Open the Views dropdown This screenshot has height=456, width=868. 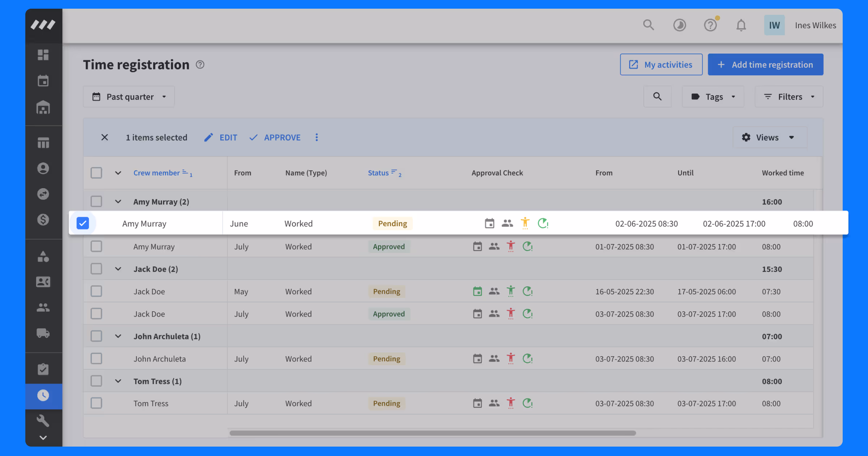point(769,138)
